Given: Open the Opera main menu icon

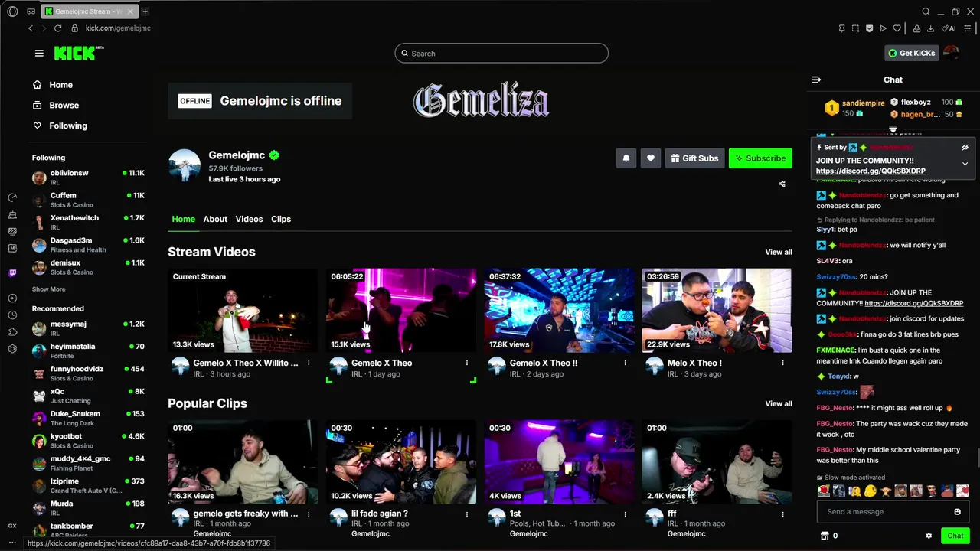Looking at the screenshot, I should (12, 11).
